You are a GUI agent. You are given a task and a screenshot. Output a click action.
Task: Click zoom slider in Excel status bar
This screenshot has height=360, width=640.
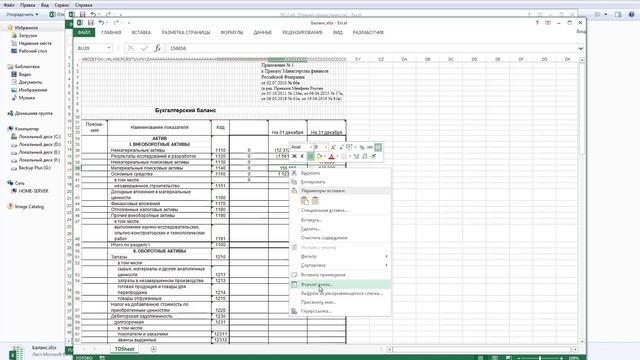pyautogui.click(x=540, y=358)
